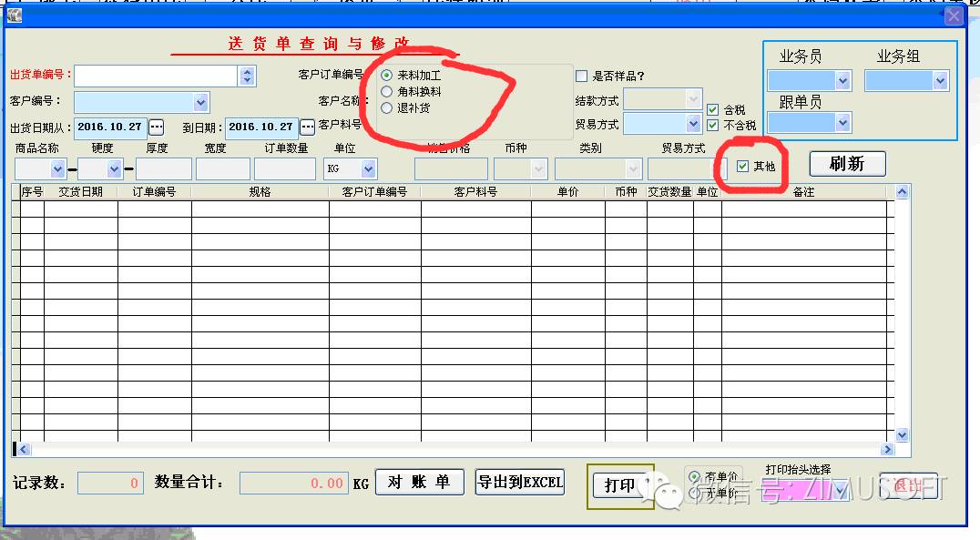Expand the 单位 KG dropdown
980x540 pixels.
tap(368, 169)
